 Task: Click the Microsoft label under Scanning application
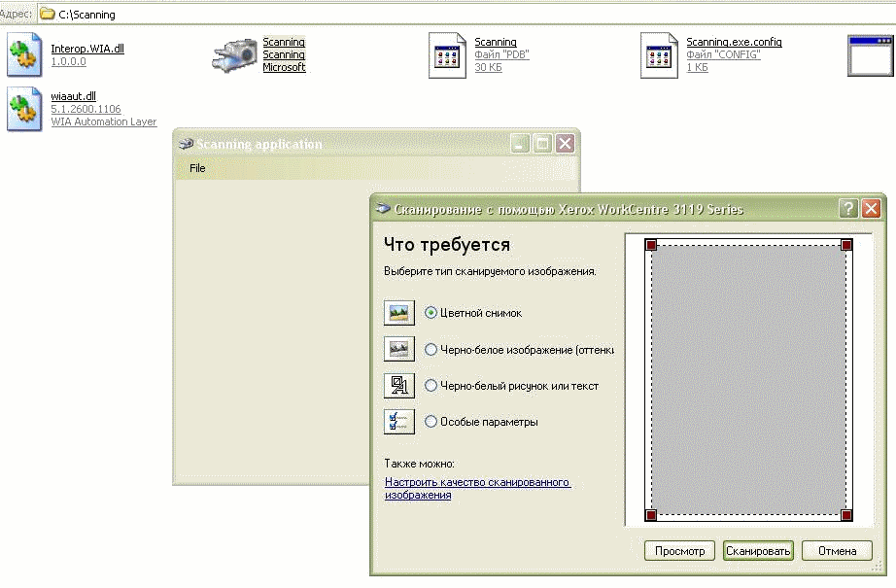click(x=284, y=67)
